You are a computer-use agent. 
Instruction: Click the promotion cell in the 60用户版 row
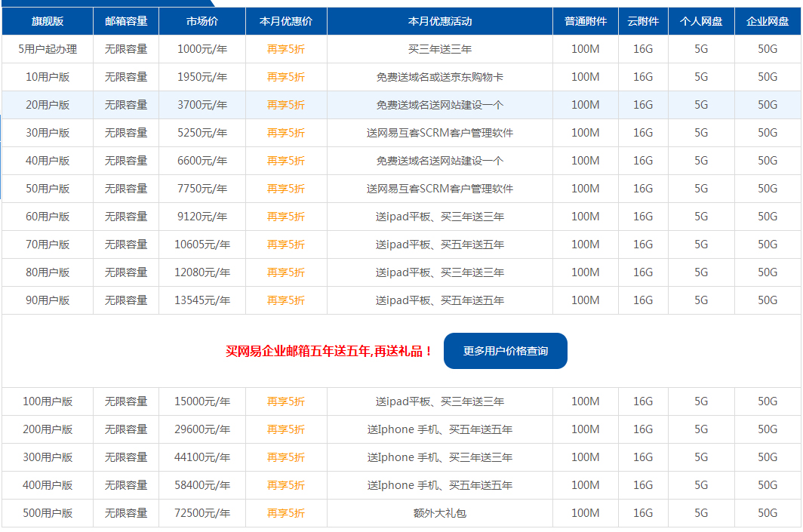pyautogui.click(x=440, y=217)
